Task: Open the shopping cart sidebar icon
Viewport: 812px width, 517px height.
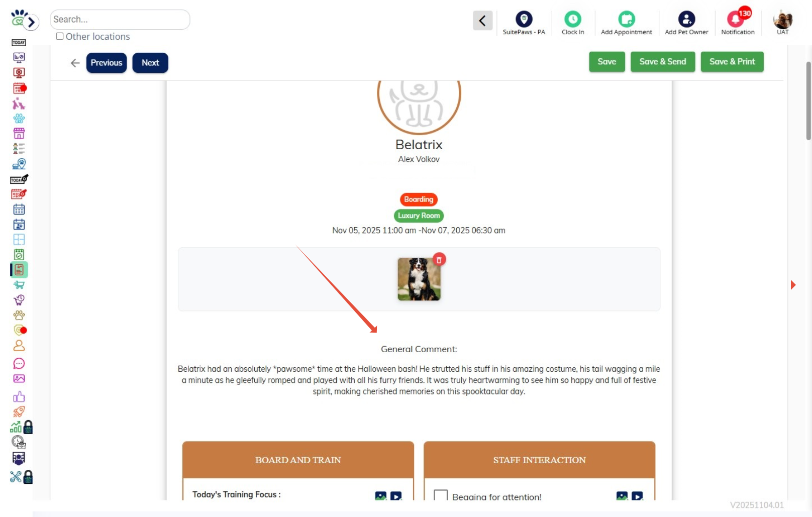Action: click(x=19, y=285)
